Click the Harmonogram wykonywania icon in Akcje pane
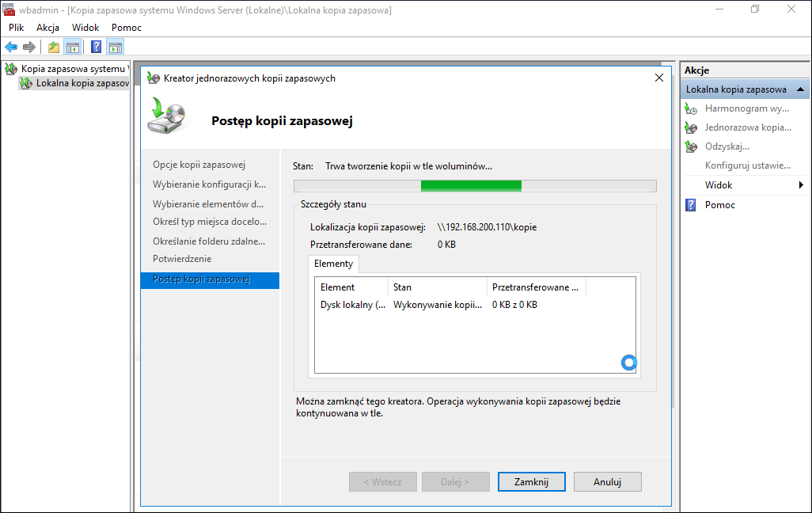This screenshot has height=513, width=812. 691,108
